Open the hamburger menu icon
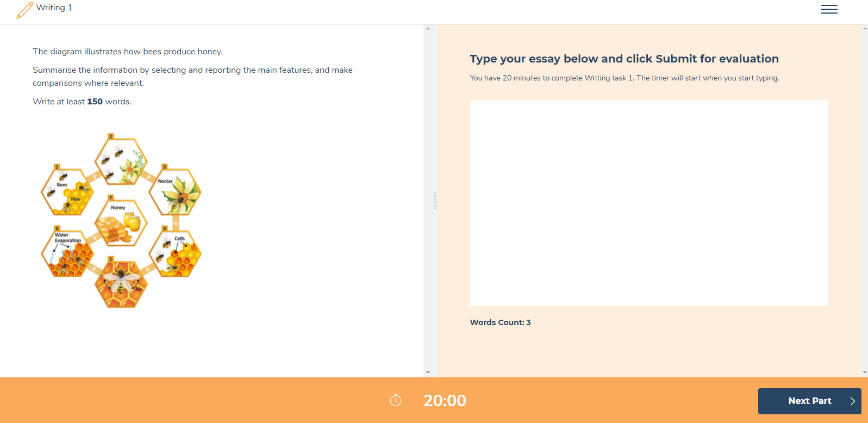The height and width of the screenshot is (423, 868). 829,9
